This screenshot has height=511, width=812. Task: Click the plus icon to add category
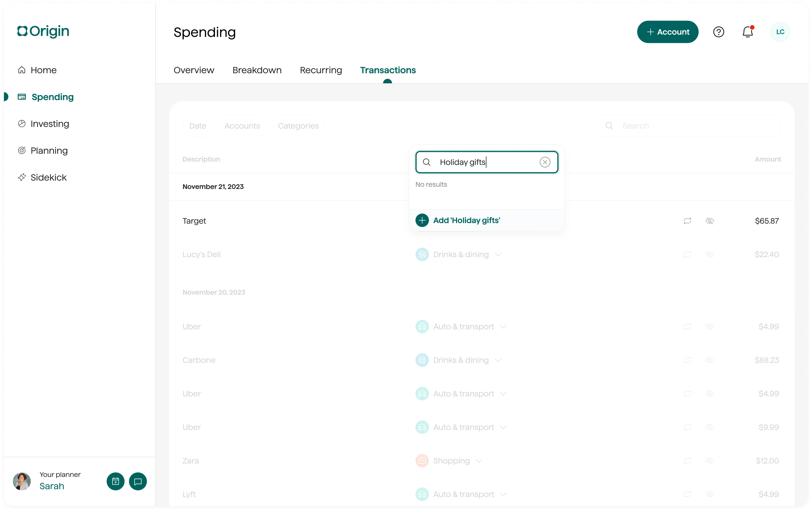tap(422, 220)
